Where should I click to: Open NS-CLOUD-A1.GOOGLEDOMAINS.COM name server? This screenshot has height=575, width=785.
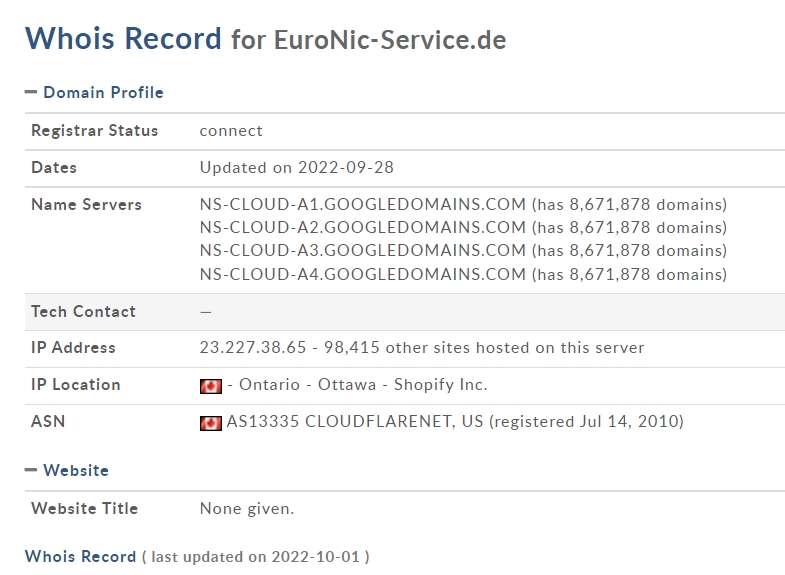pyautogui.click(x=363, y=205)
